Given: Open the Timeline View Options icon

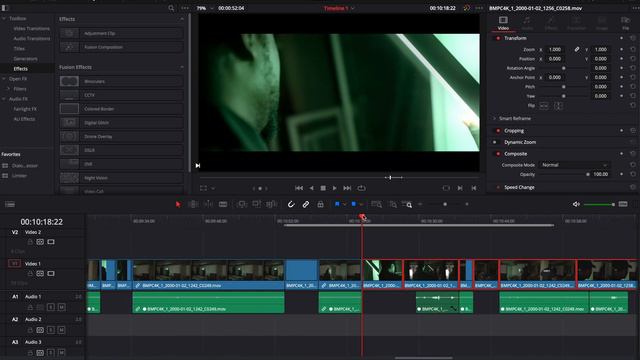Looking at the screenshot, I should 10,204.
